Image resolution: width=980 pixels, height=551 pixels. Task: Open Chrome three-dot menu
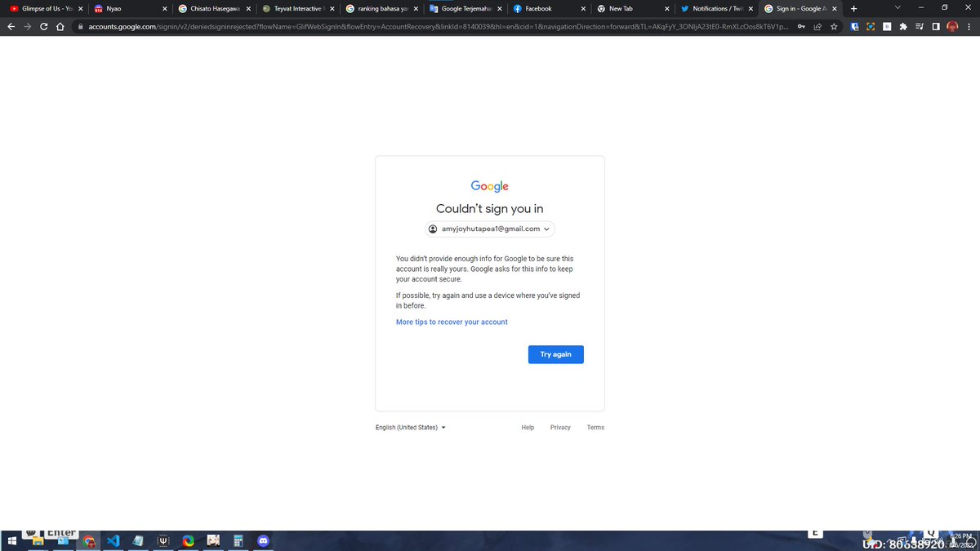(969, 26)
